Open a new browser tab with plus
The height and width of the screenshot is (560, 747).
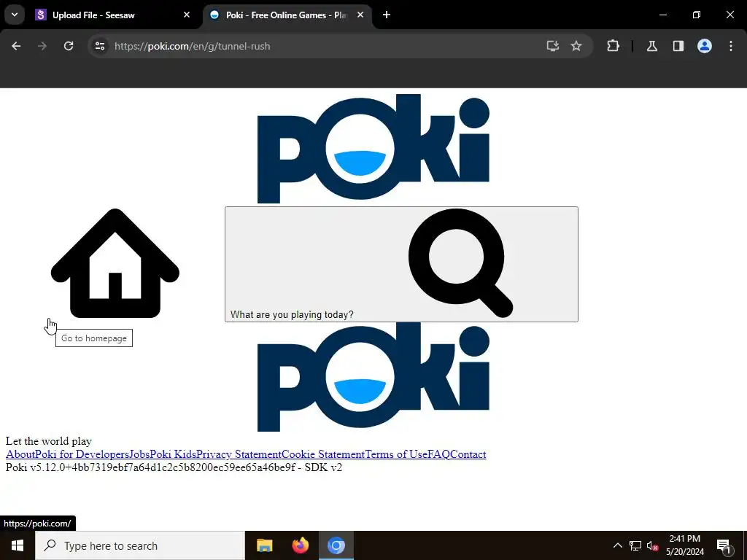click(x=387, y=15)
